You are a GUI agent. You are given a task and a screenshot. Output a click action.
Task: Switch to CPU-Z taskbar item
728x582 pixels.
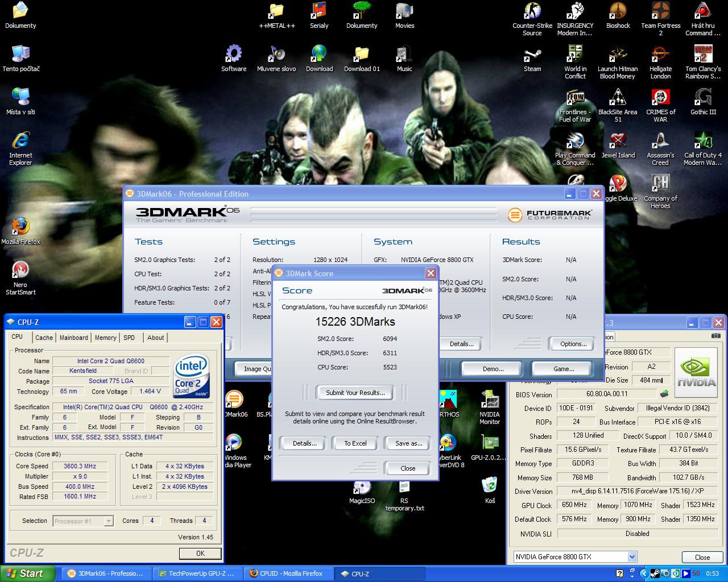[379, 573]
